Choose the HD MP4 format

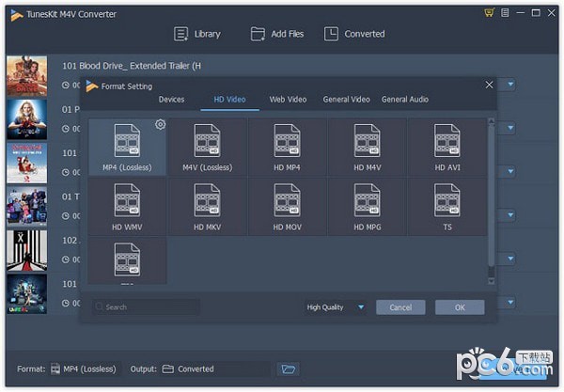pos(287,147)
